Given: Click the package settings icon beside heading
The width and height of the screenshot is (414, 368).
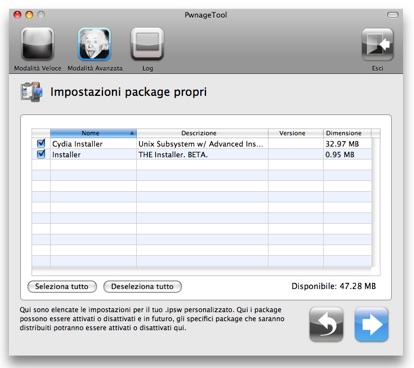Looking at the screenshot, I should [x=31, y=92].
